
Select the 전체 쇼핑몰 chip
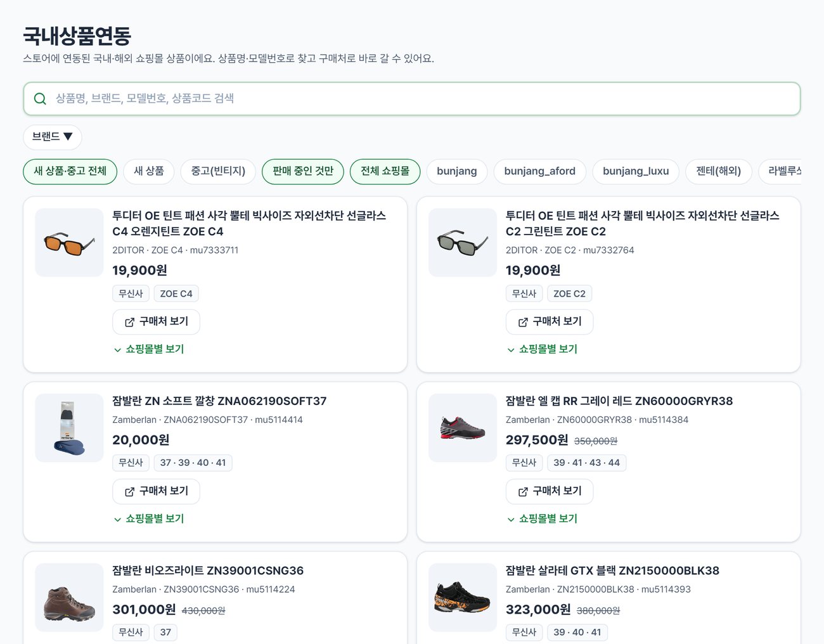[385, 171]
